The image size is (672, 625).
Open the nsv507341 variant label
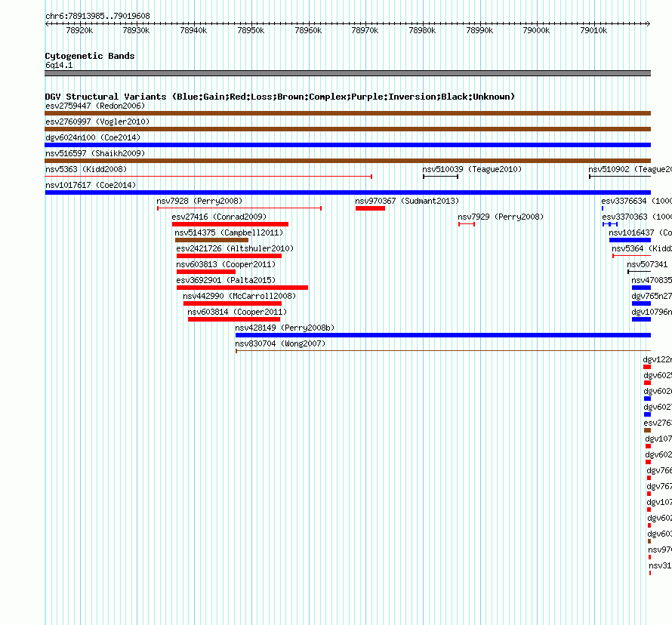[647, 264]
